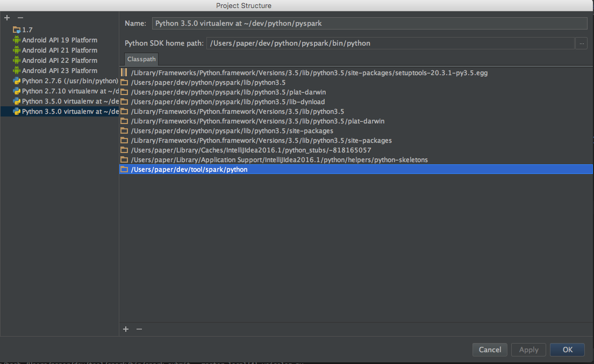
Task: Click the Python icon beside Python 2.7.6
Action: (16, 81)
